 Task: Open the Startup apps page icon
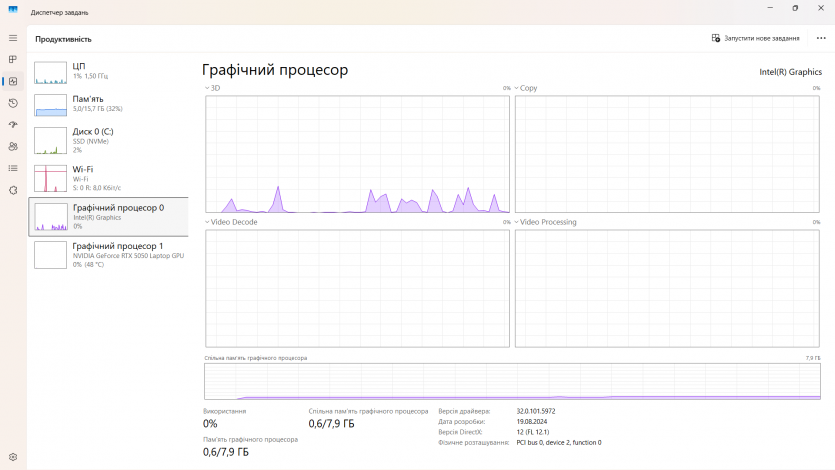pos(13,125)
